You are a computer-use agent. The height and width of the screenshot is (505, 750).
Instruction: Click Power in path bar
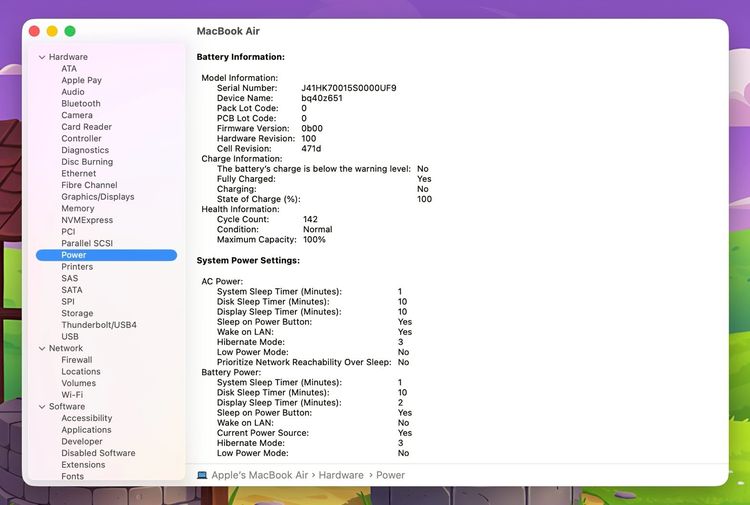point(390,475)
